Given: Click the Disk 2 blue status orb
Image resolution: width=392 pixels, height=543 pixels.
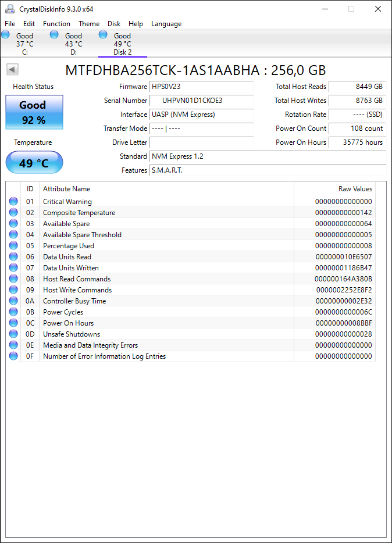Looking at the screenshot, I should [x=103, y=34].
